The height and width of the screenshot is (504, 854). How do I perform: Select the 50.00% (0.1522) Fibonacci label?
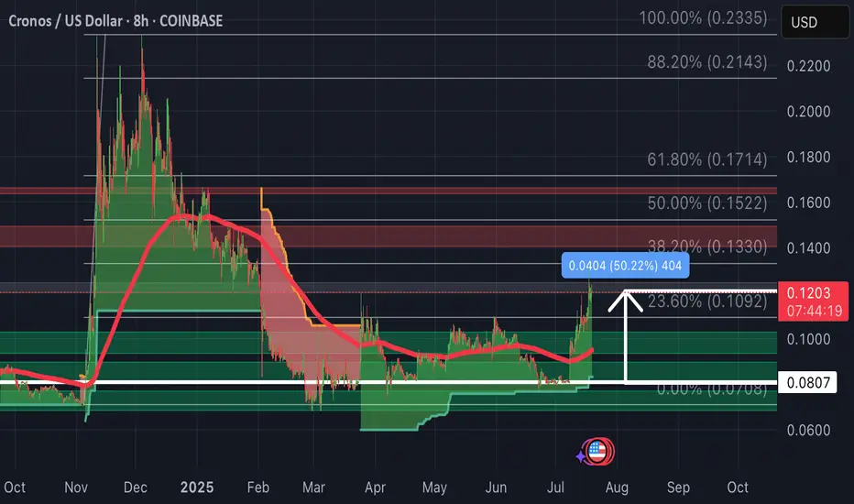[x=707, y=203]
